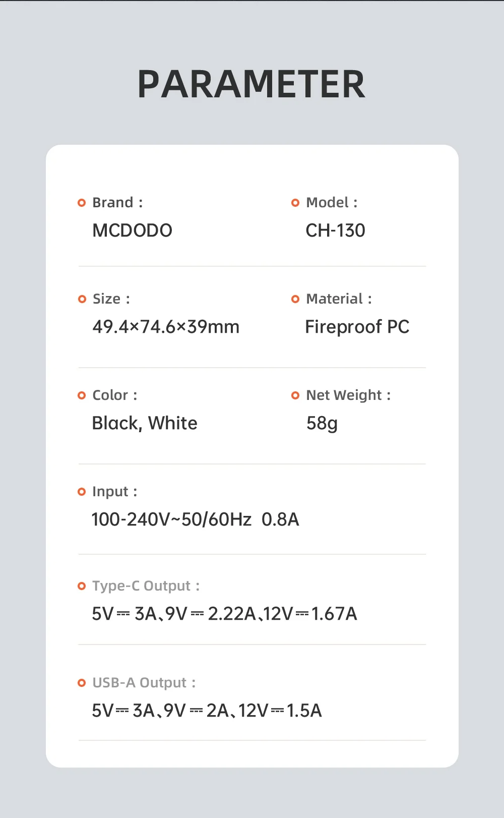Click the orange bullet beside Color

pyautogui.click(x=82, y=395)
